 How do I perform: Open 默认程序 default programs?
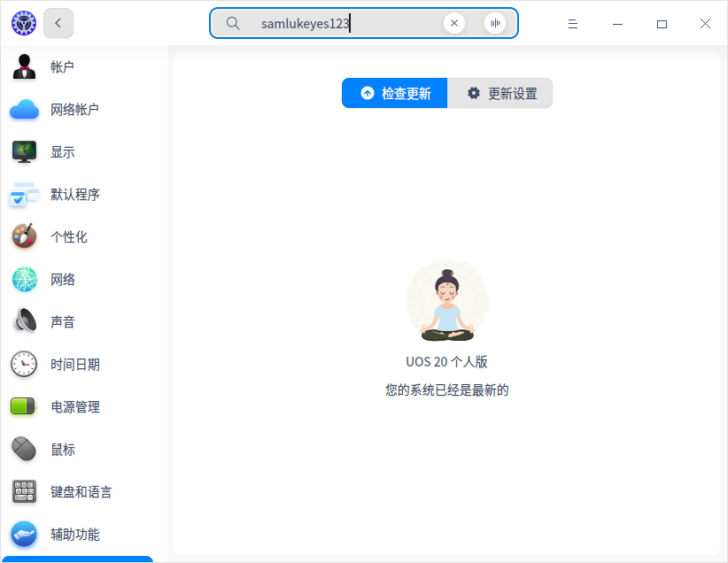(78, 195)
